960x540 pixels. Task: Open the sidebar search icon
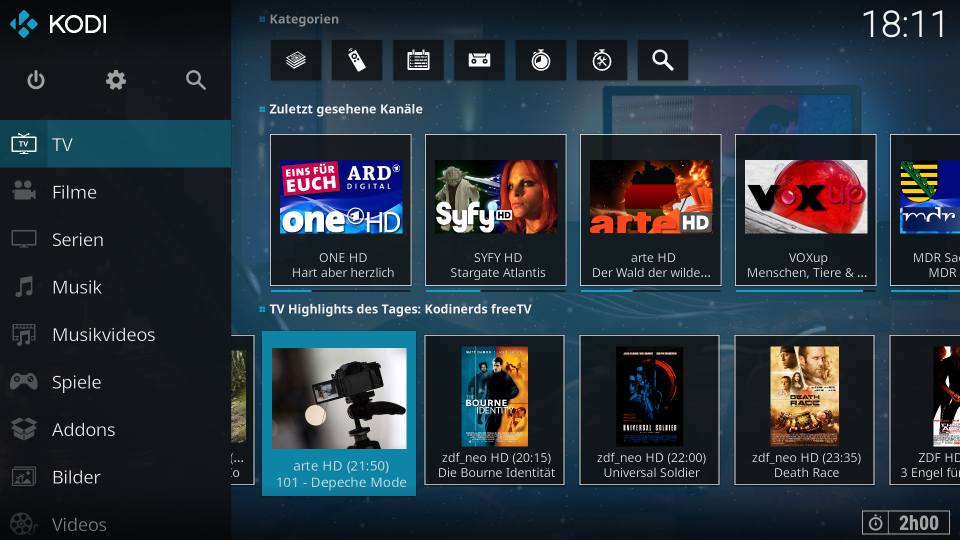click(x=196, y=80)
